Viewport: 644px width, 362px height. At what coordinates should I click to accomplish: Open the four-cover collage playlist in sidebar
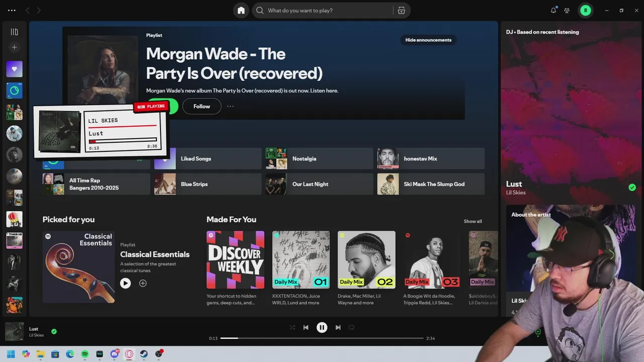14,112
